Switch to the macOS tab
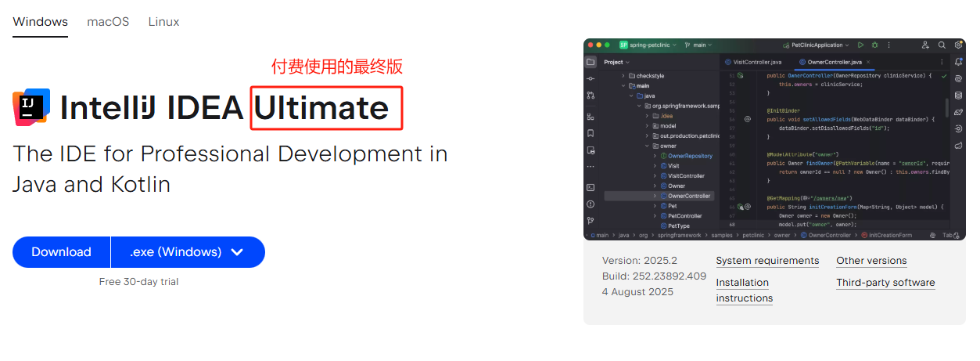The height and width of the screenshot is (361, 980). coord(108,22)
